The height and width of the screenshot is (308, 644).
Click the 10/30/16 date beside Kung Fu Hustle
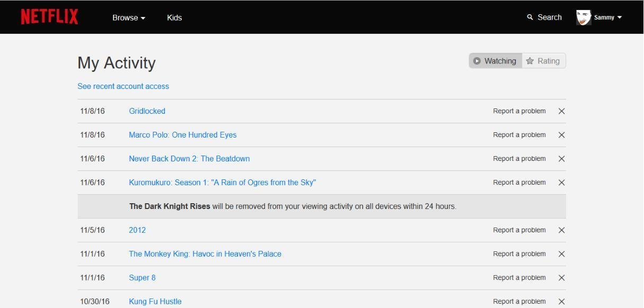(95, 302)
